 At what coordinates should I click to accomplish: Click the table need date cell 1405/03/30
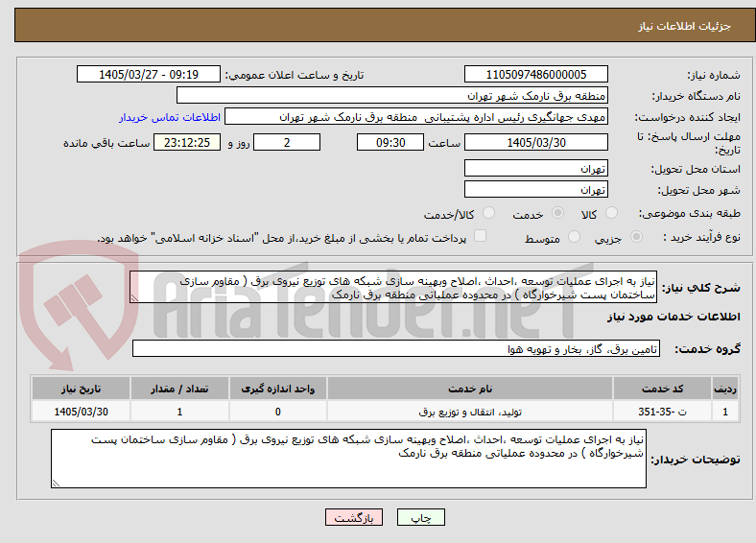click(x=81, y=412)
